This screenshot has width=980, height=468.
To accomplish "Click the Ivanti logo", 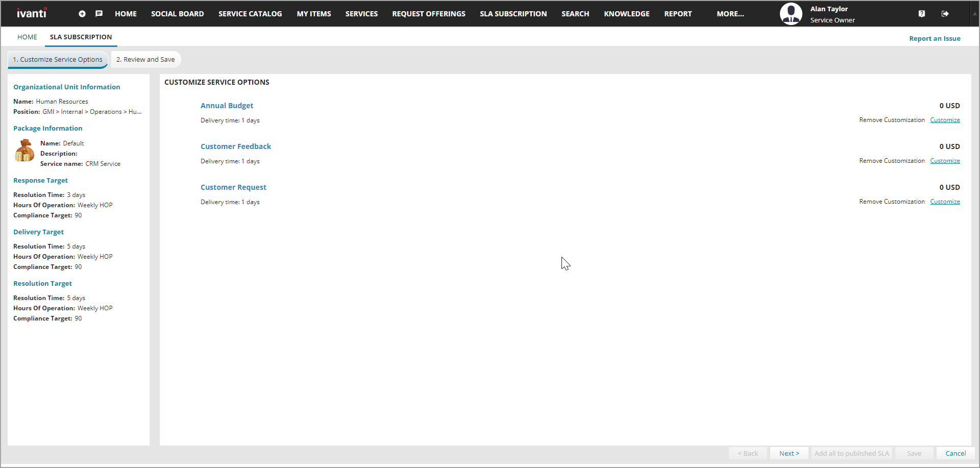I will click(32, 13).
